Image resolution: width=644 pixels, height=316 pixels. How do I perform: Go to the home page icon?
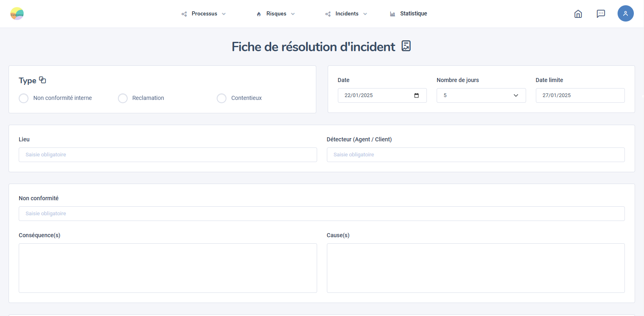tap(578, 14)
